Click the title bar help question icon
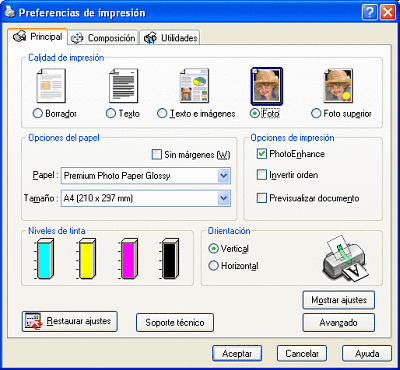 370,13
